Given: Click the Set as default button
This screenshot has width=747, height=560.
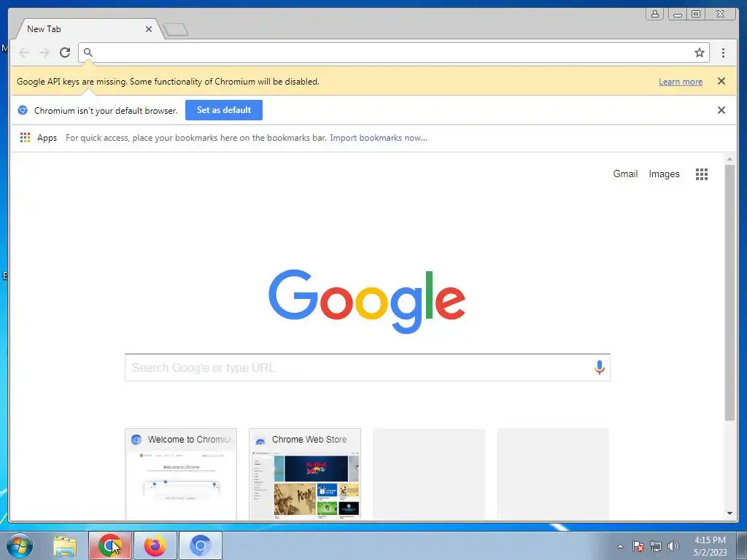Looking at the screenshot, I should click(223, 110).
